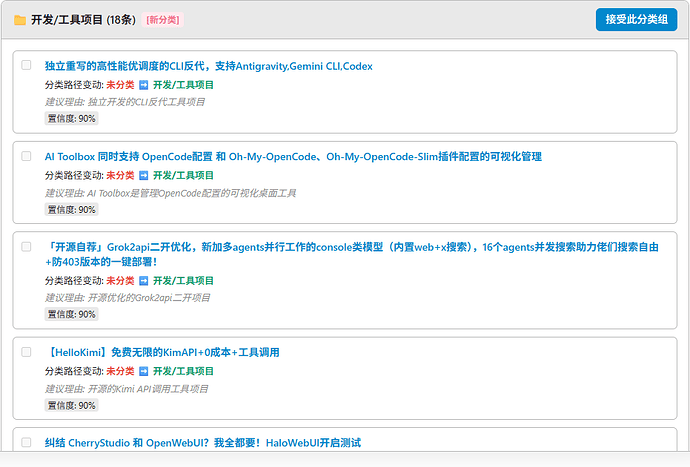Click reason text 开源的Kimi API调用工具项目
The width and height of the screenshot is (690, 467).
coord(148,389)
